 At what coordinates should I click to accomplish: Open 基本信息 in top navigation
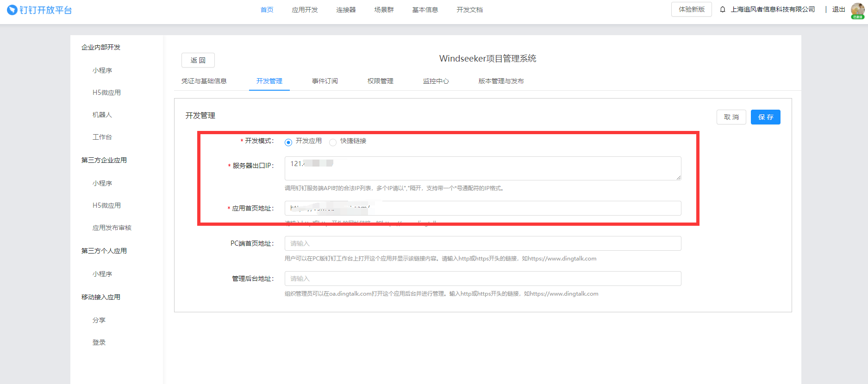click(x=425, y=10)
